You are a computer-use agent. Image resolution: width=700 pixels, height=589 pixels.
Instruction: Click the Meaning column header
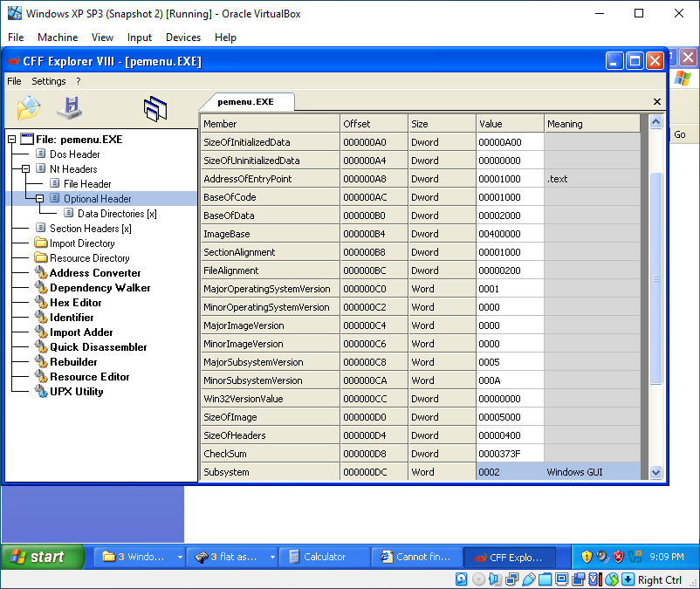coord(593,124)
